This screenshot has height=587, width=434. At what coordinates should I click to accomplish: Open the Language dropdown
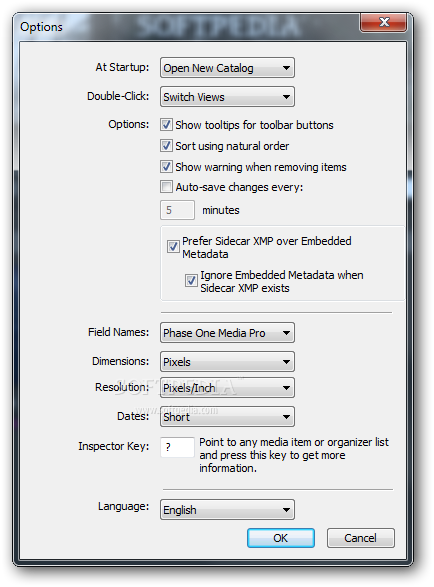[227, 510]
